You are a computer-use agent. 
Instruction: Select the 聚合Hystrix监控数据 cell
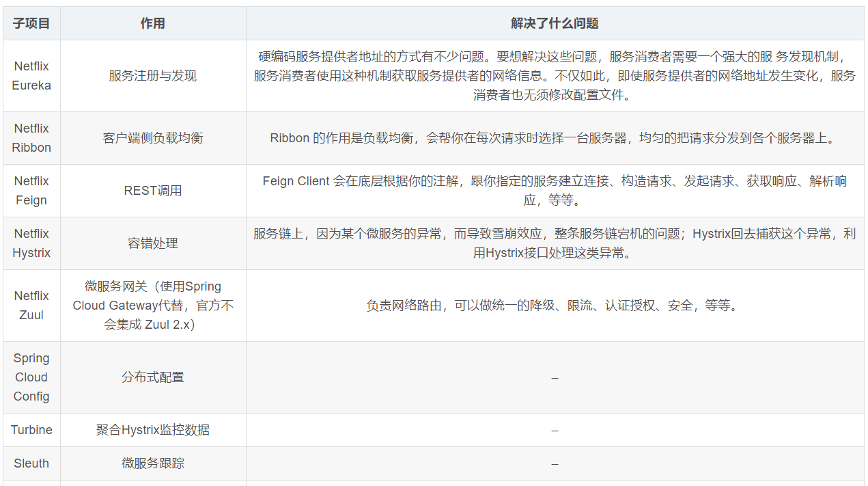point(153,430)
